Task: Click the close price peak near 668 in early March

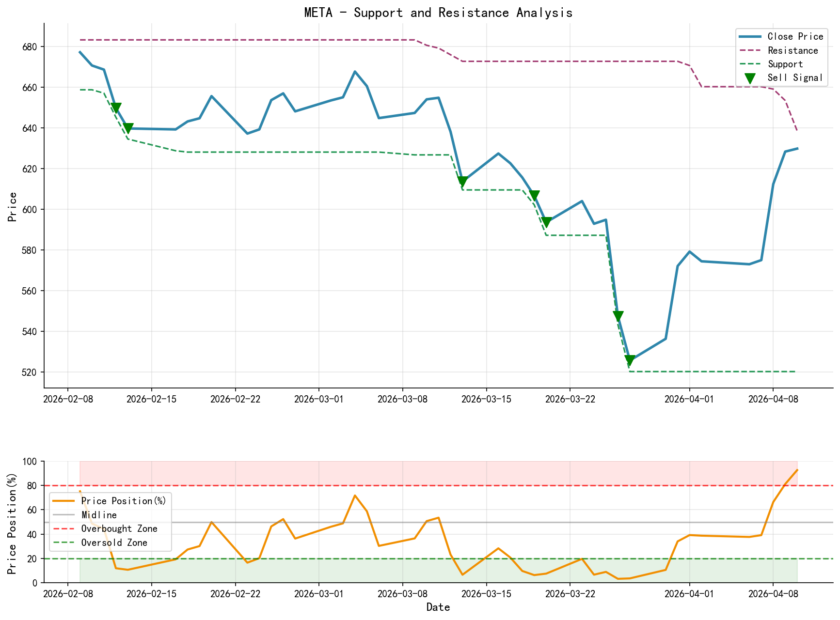Action: [x=355, y=72]
